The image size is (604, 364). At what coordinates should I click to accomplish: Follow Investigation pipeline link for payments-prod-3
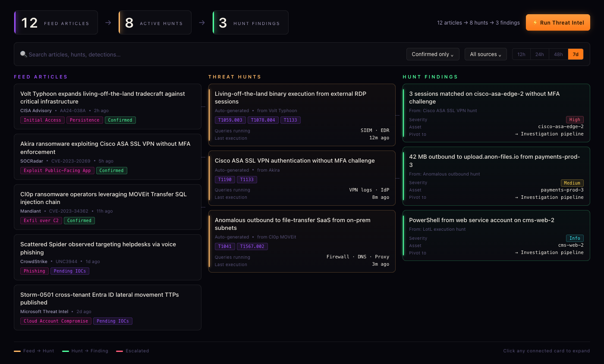[549, 197]
